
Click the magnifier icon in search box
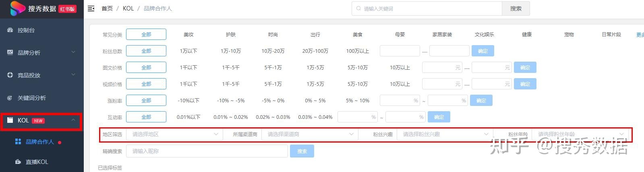pos(358,8)
